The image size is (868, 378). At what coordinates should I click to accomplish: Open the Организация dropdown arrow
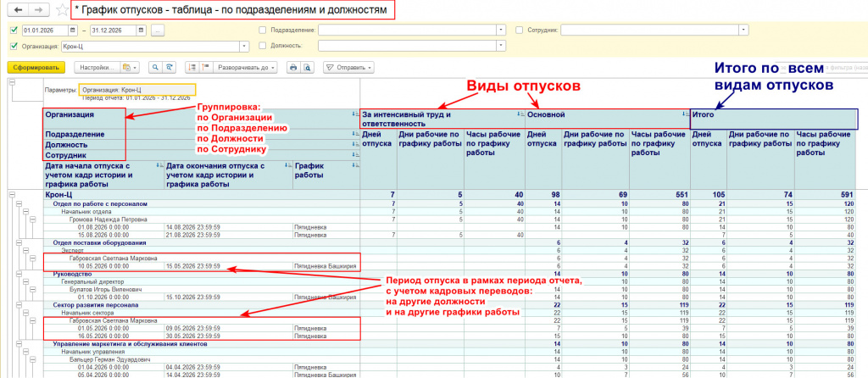245,46
